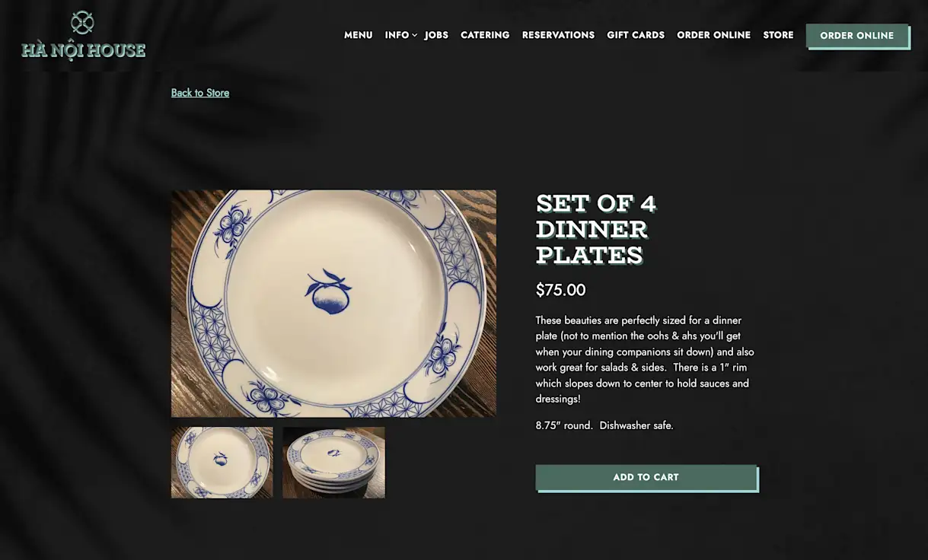Screen dimensions: 928x560
Task: Click the Set of 4 Dinner Plates title
Action: [596, 229]
